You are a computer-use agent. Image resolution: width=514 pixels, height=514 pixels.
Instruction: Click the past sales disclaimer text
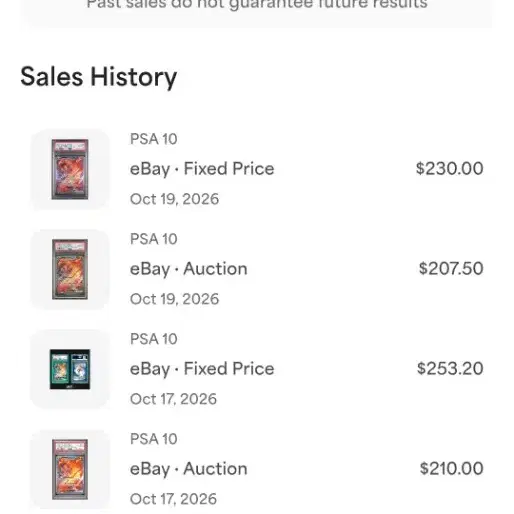(x=257, y=5)
